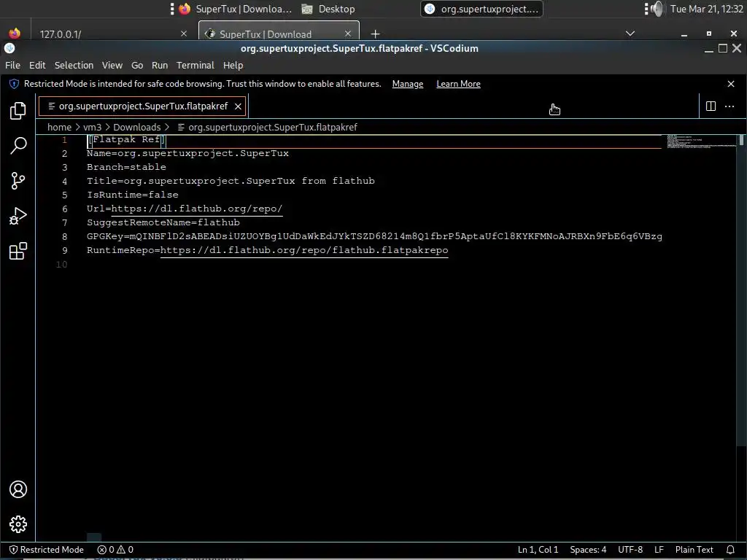Place cursor on 'Branch=stable' line
The image size is (747, 560).
click(126, 167)
